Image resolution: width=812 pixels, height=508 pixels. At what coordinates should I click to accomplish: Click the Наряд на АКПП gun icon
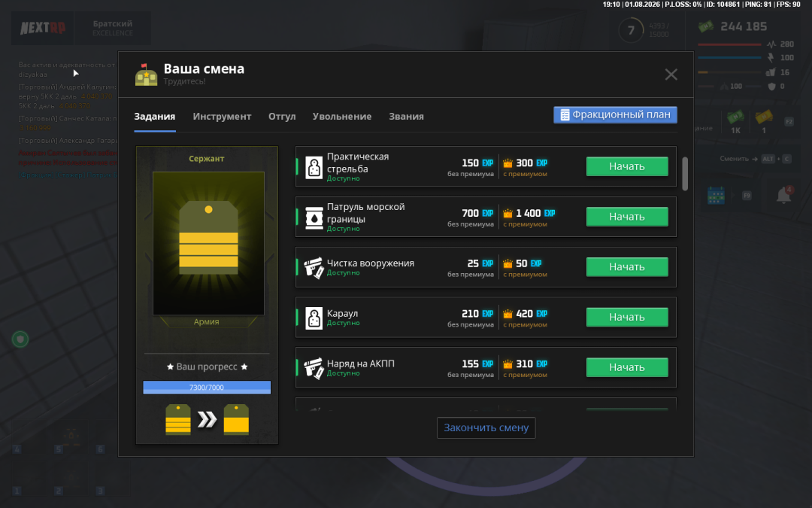[x=314, y=369]
